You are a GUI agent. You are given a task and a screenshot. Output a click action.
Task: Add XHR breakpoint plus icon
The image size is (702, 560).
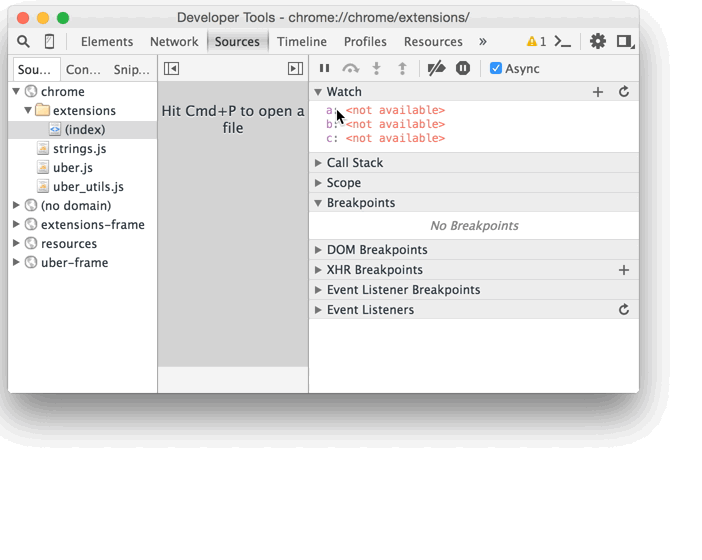coord(624,270)
